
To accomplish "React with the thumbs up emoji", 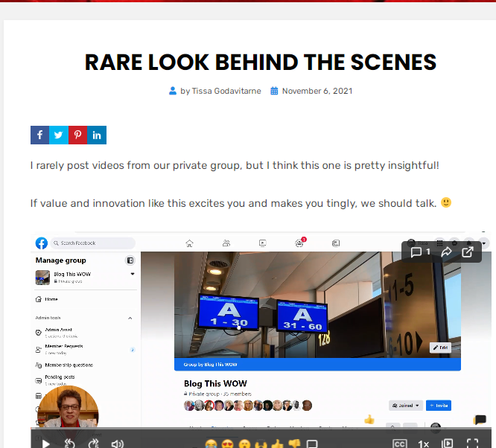I will (x=278, y=444).
